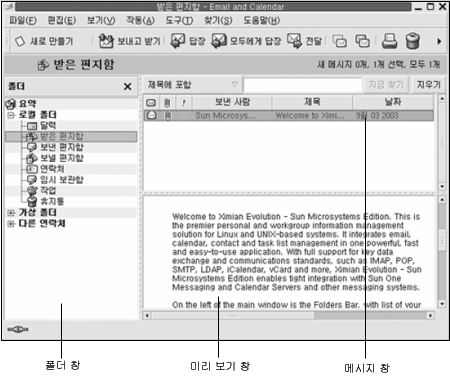Close the 폴더 pane with X button
450x381 pixels.
click(127, 87)
